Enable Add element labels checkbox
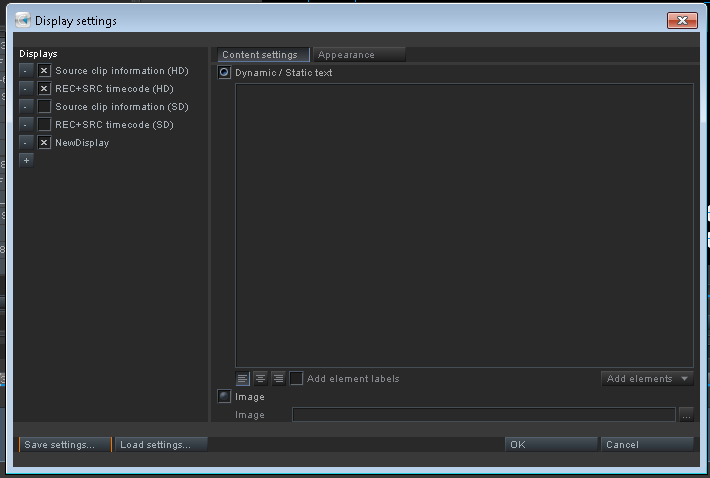Image resolution: width=710 pixels, height=478 pixels. pyautogui.click(x=296, y=378)
